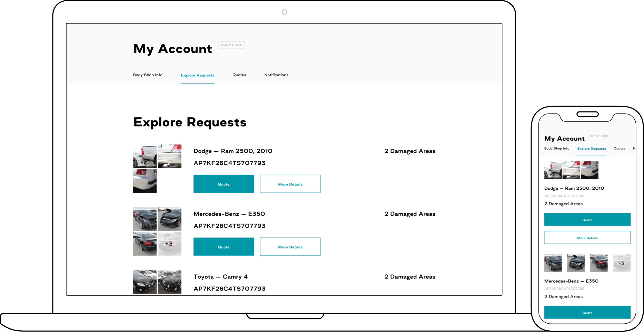This screenshot has height=332, width=644.
Task: Open More Details for Mercedes-Benz E350 on laptop
Action: (290, 247)
